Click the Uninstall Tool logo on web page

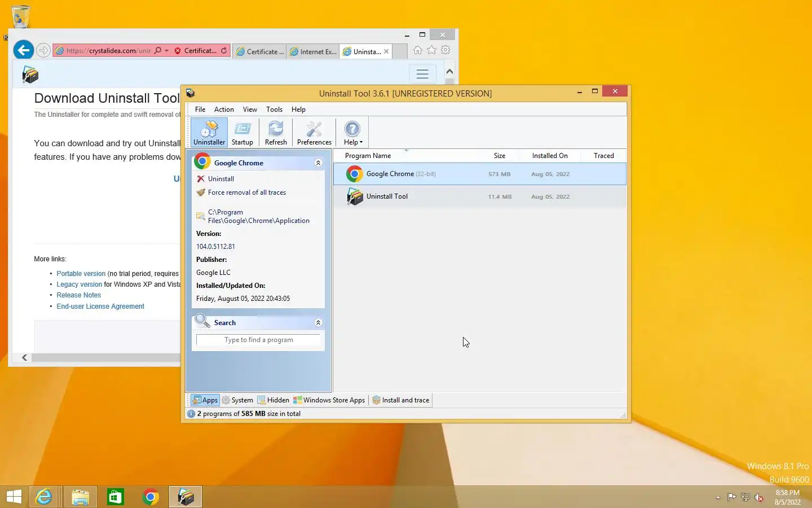[x=30, y=75]
